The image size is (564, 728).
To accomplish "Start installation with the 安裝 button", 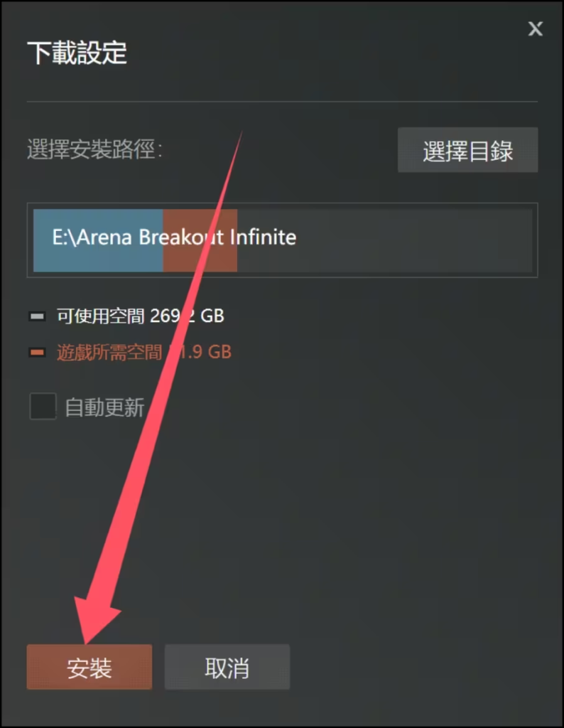I will [90, 667].
